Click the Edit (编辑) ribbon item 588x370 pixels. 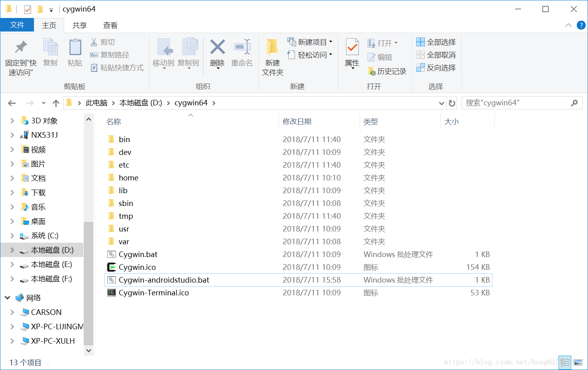pos(380,57)
